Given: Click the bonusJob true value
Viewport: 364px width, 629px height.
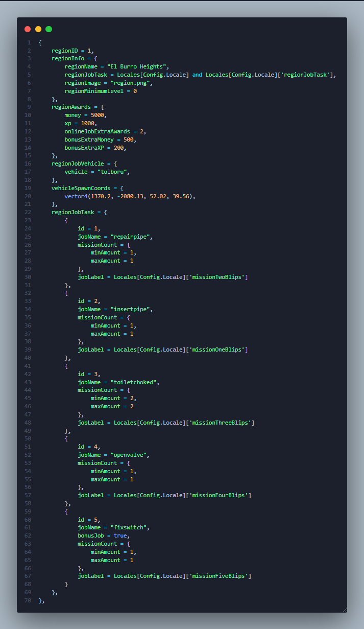Looking at the screenshot, I should pyautogui.click(x=120, y=535).
